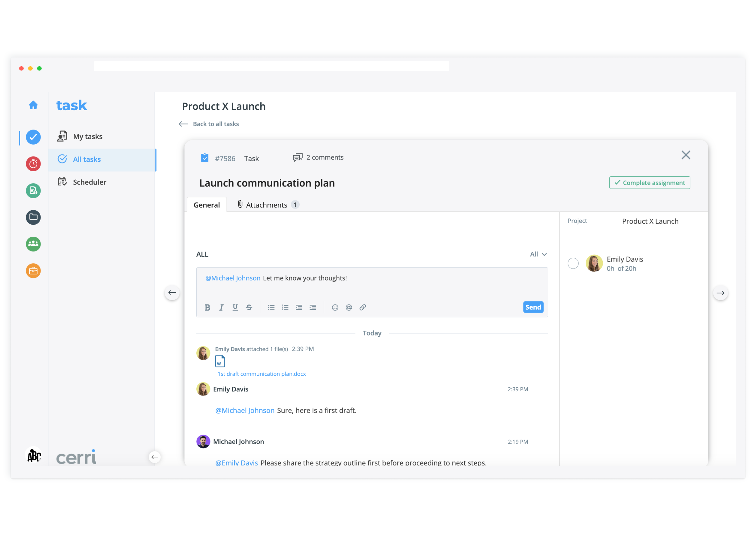Insert a link using the chain icon
Viewport: 756px width, 555px height.
pyautogui.click(x=363, y=307)
